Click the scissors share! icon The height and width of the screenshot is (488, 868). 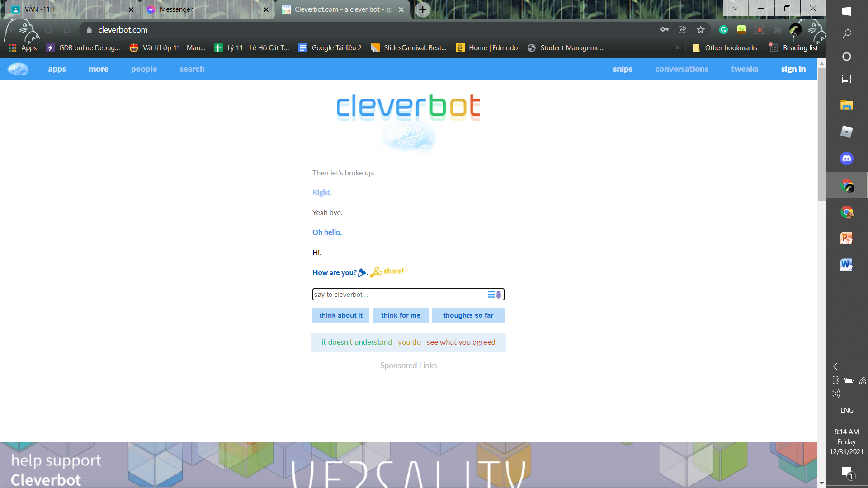(387, 272)
